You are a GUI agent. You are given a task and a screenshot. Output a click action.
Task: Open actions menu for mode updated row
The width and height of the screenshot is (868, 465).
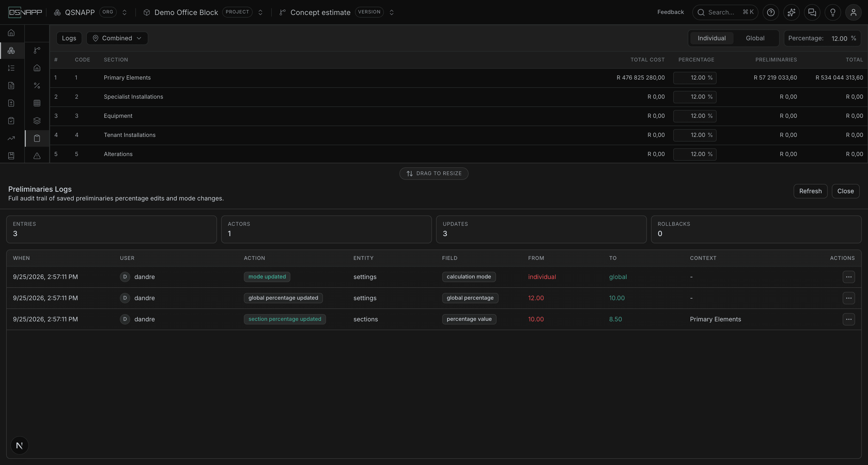848,277
